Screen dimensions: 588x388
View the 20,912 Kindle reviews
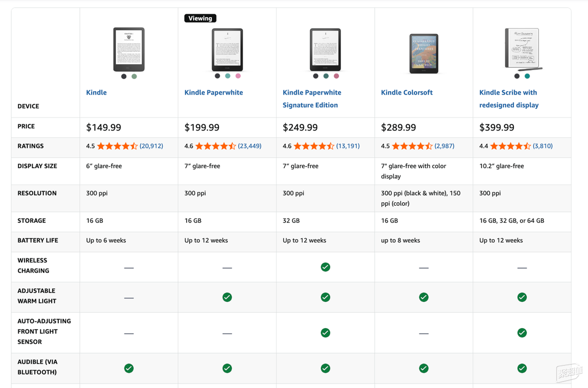[x=151, y=146]
